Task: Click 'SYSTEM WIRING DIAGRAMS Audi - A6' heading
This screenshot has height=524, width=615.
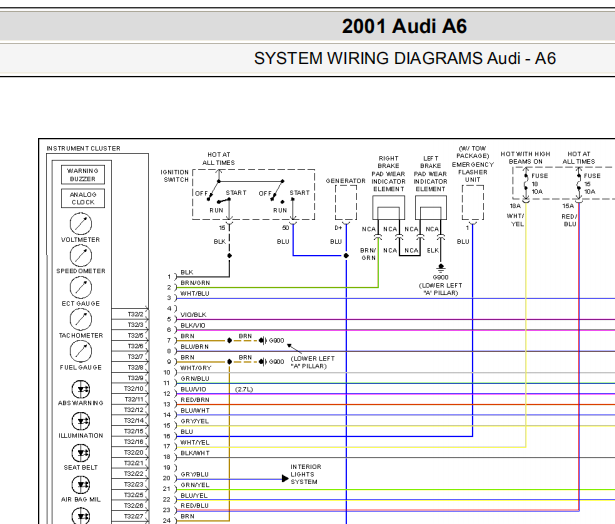Action: tap(405, 58)
